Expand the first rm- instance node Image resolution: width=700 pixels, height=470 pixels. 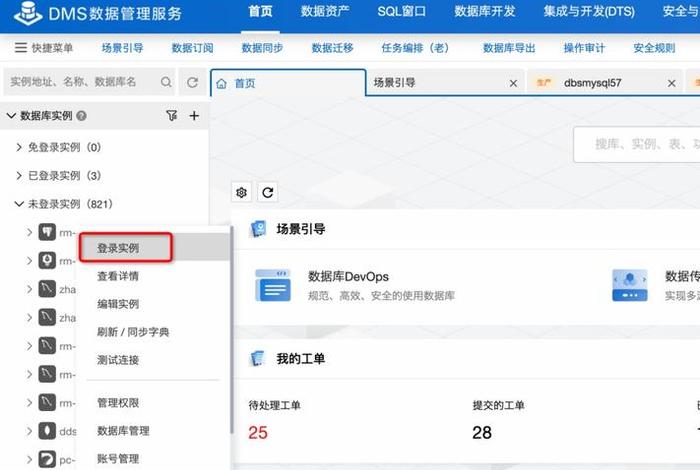pos(29,232)
